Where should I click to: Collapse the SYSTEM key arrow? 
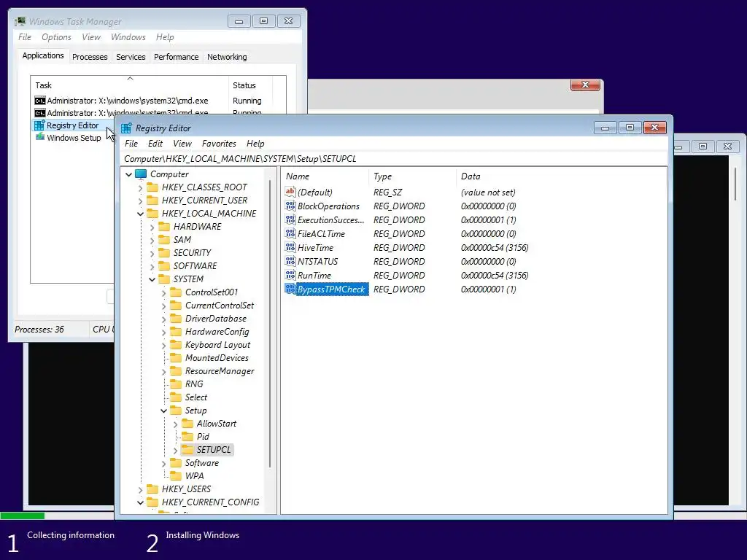152,279
